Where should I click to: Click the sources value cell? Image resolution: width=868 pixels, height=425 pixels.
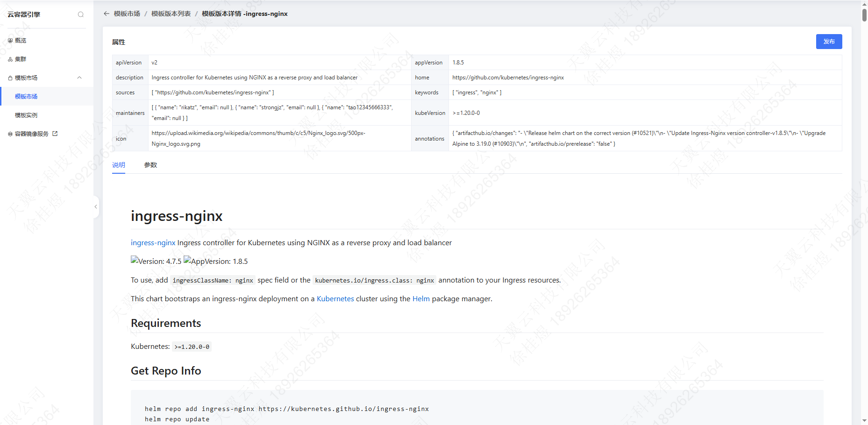(x=279, y=92)
